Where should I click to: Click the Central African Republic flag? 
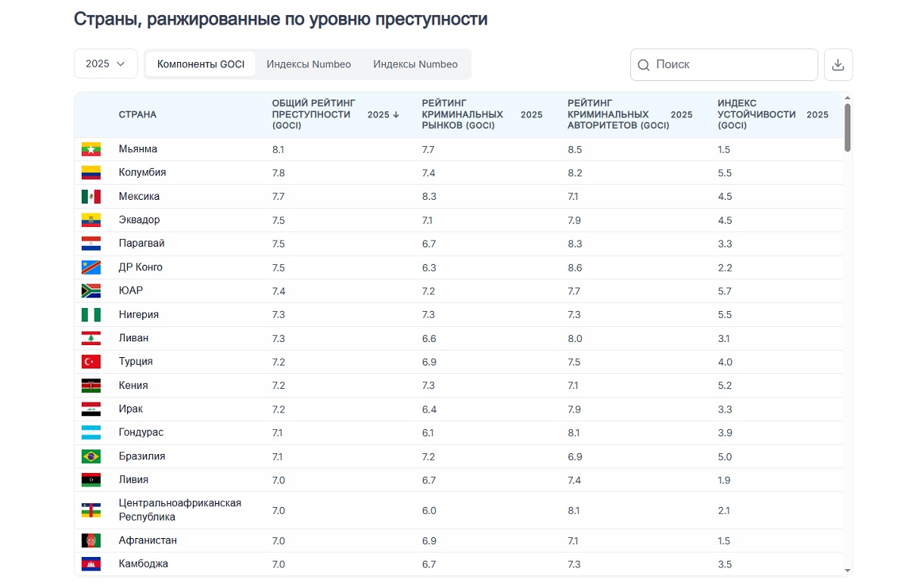[91, 510]
